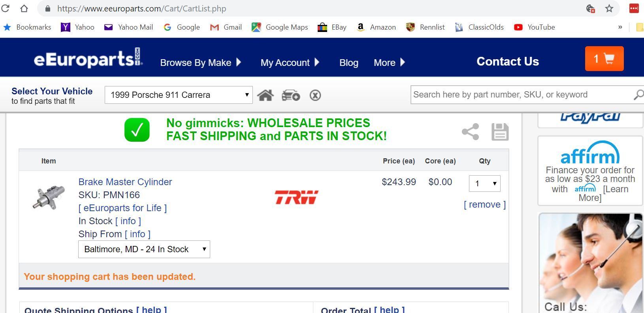This screenshot has height=313, width=644.
Task: Expand the Ship From location dropdown
Action: click(x=144, y=249)
